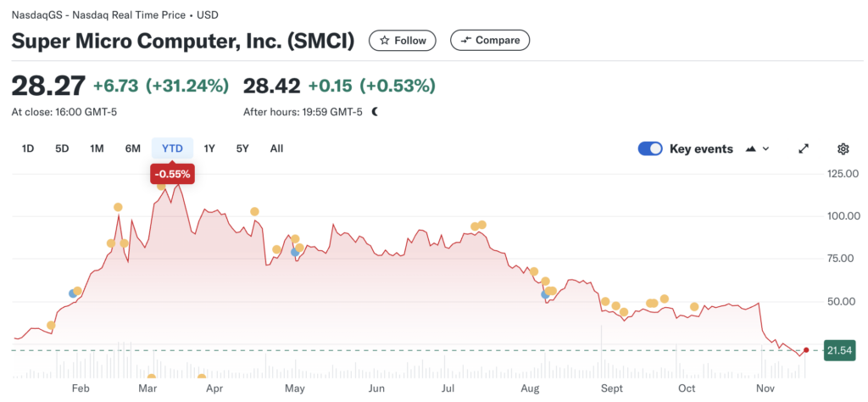The image size is (868, 402).
Task: Click the compare arrows icon
Action: (465, 40)
